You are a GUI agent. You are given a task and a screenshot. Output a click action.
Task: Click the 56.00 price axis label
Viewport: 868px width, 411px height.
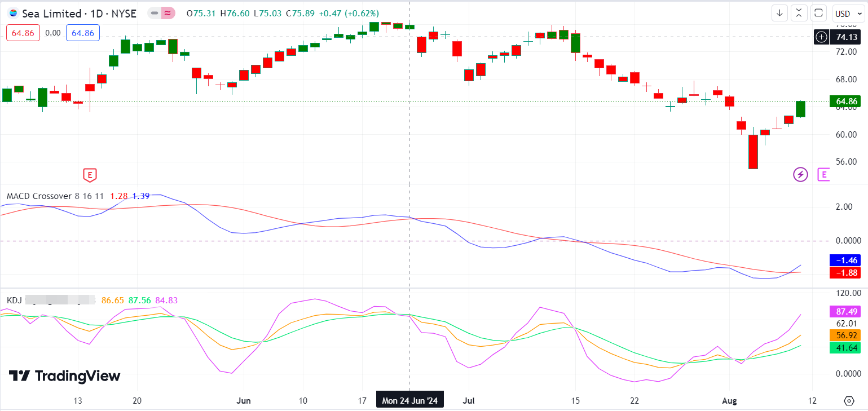click(846, 162)
